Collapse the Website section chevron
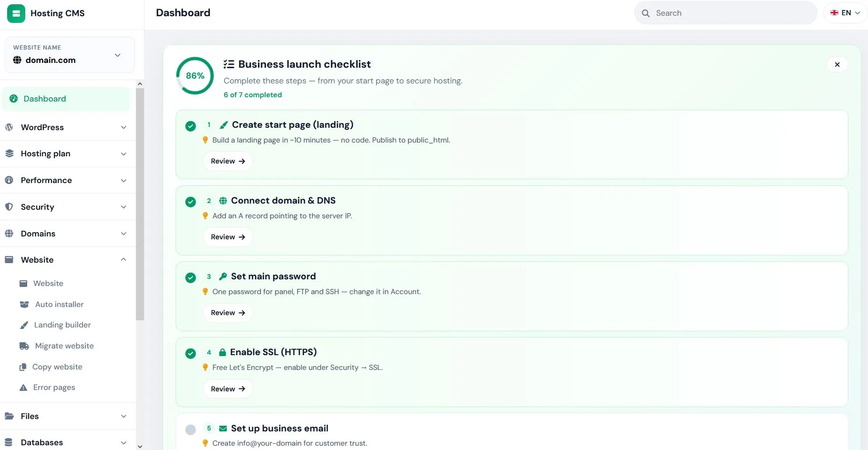Viewport: 868px width, 450px height. point(124,260)
